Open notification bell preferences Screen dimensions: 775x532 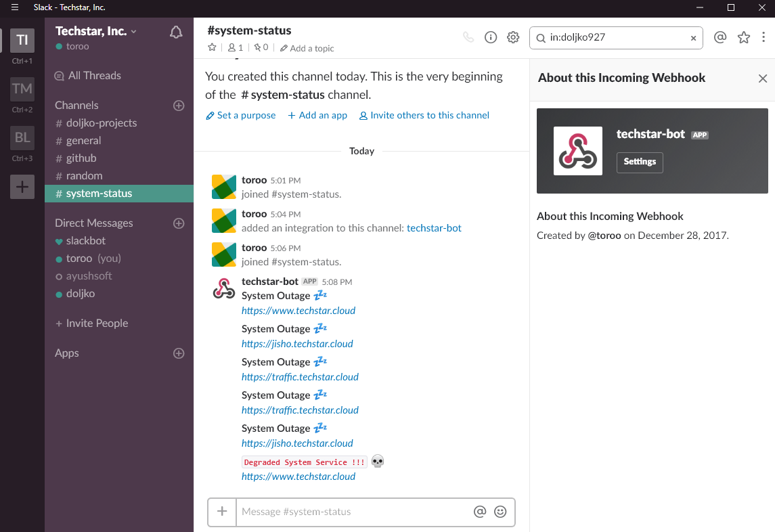(176, 32)
